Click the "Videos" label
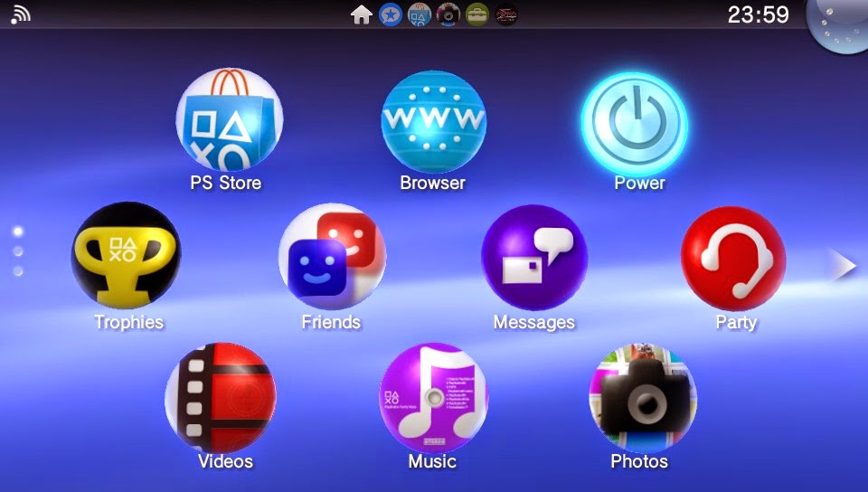 click(225, 461)
